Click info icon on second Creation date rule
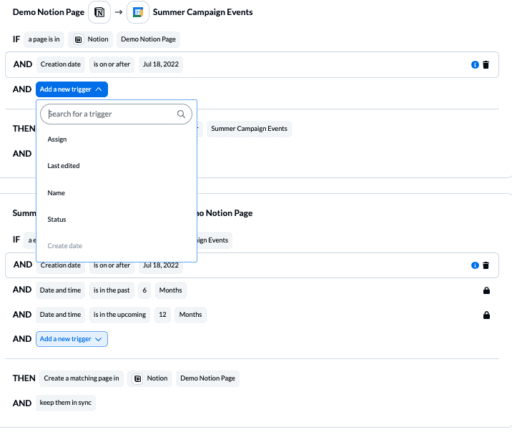 click(x=475, y=265)
